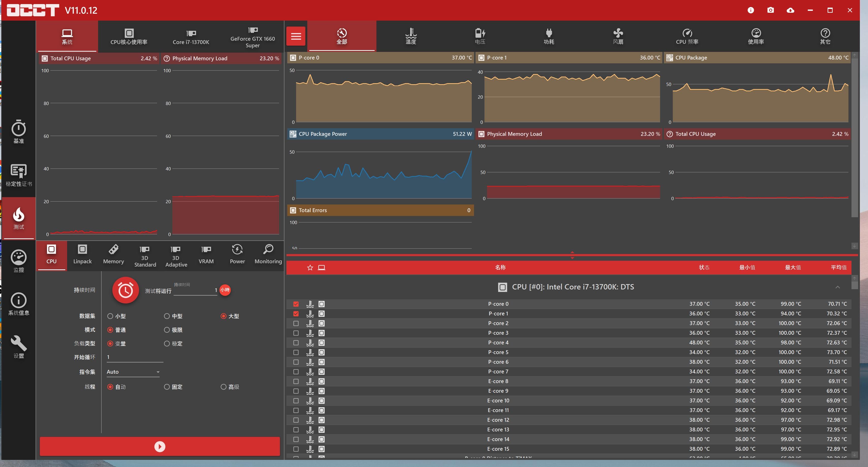Uncheck the P-core 1 graph checkbox
Image resolution: width=868 pixels, height=467 pixels.
[296, 314]
